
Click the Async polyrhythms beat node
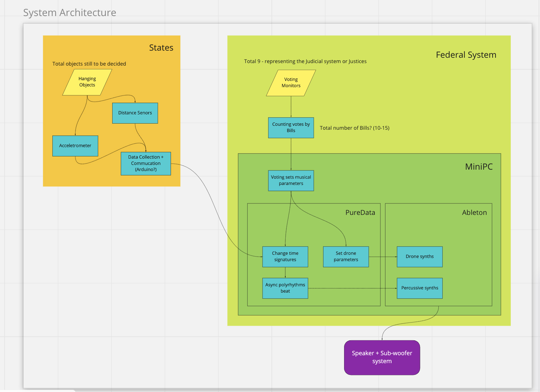tap(285, 288)
